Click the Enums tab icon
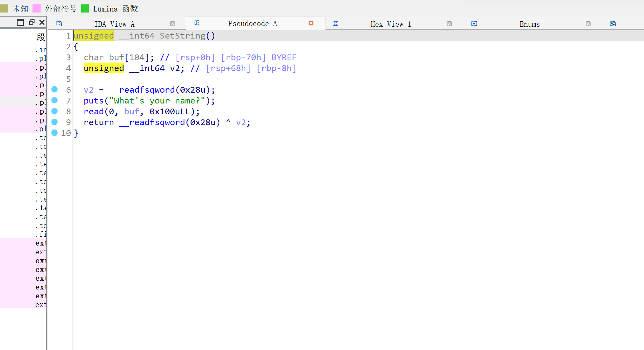644x350 pixels. tap(474, 23)
